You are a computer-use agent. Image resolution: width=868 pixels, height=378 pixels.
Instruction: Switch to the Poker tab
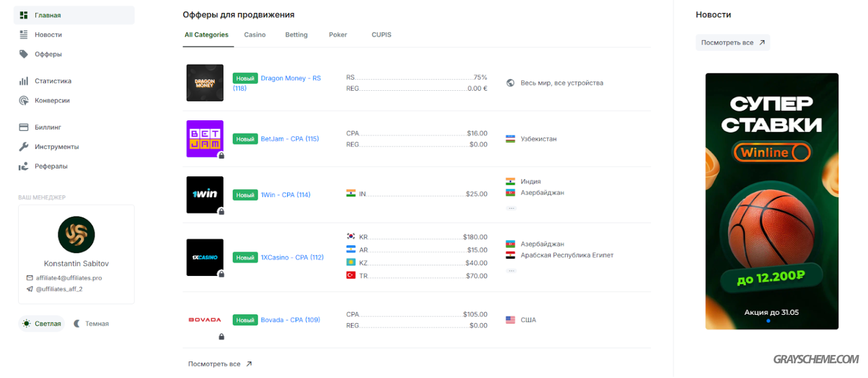(338, 35)
